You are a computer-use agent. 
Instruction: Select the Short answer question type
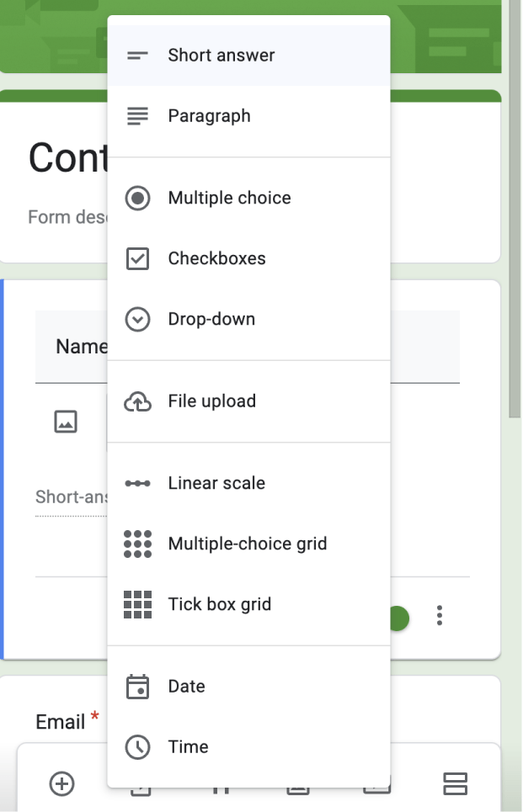pyautogui.click(x=221, y=56)
